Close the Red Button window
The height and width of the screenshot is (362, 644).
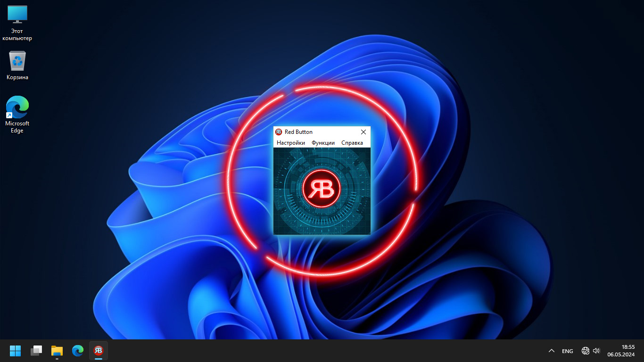pos(363,132)
